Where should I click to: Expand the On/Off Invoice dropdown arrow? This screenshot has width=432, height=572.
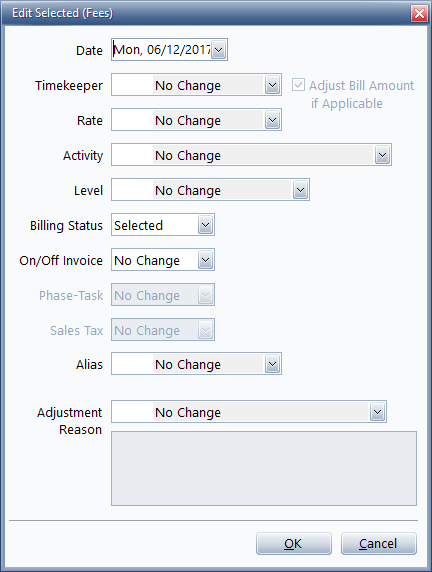pyautogui.click(x=205, y=260)
